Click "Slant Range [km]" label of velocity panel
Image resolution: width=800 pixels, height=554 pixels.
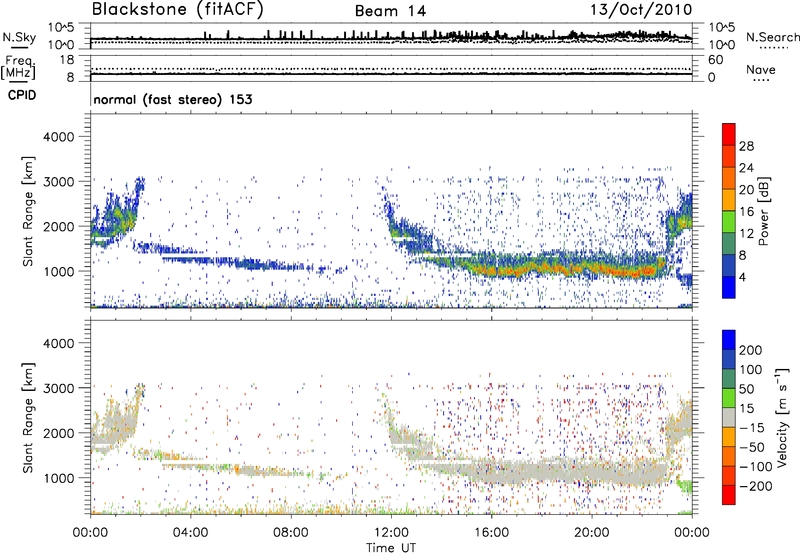pos(28,418)
